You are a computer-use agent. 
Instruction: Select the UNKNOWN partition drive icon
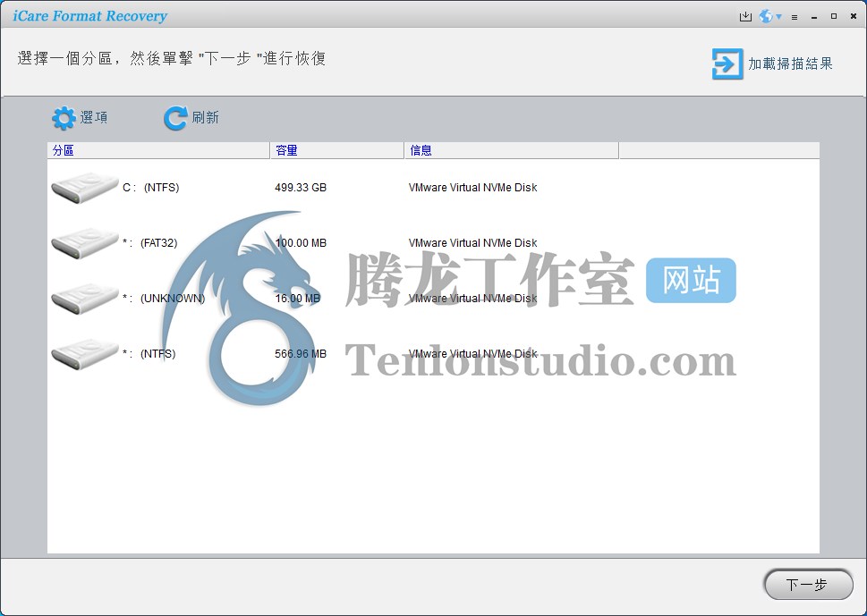point(85,299)
